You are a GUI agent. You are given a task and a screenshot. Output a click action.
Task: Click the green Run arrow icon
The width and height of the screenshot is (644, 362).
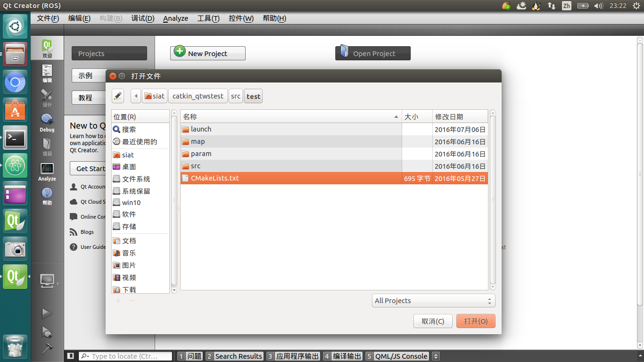[47, 313]
